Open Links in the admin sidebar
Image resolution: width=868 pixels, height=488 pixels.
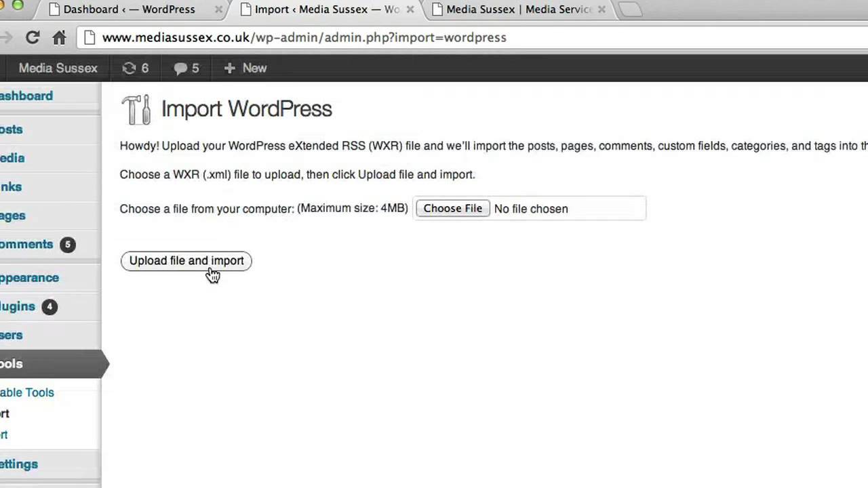(x=11, y=186)
